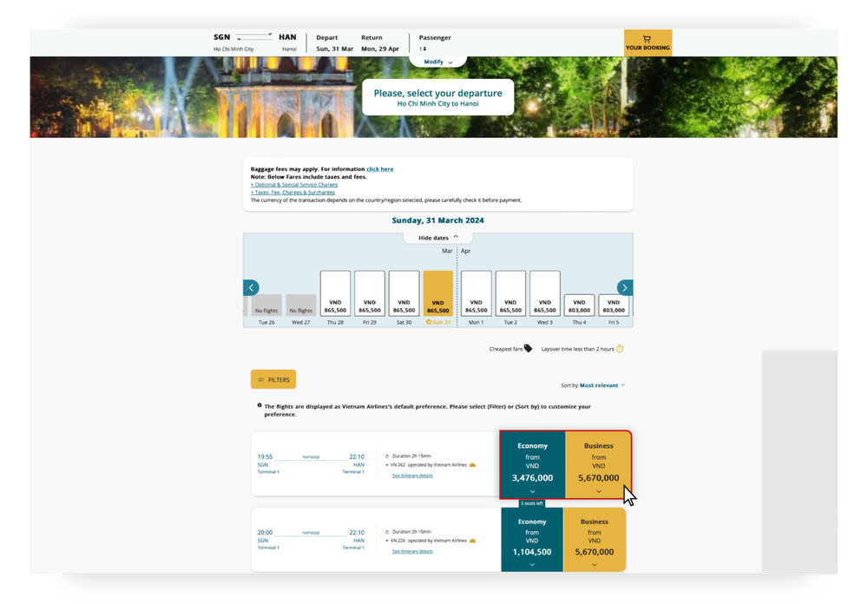
Task: Open Optional & Special Service Charges link
Action: (x=294, y=184)
